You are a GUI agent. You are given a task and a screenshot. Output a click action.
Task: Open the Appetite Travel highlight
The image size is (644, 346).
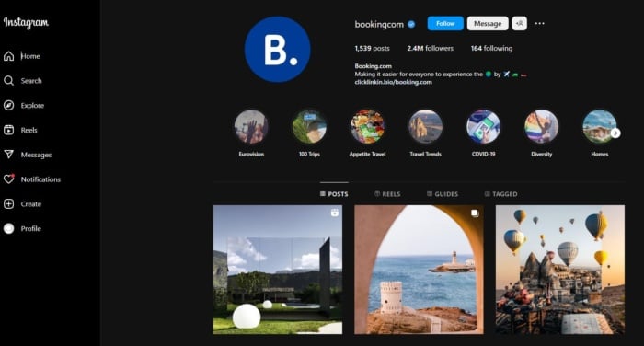(x=367, y=127)
